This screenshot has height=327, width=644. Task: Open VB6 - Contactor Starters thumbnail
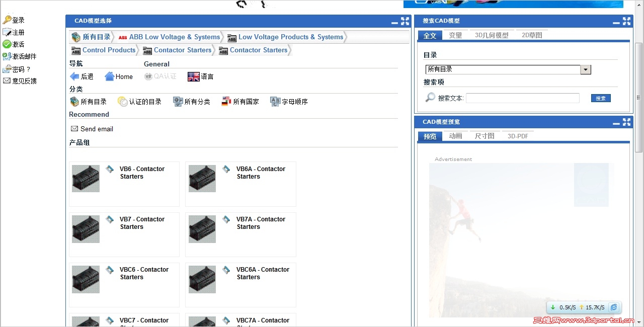pyautogui.click(x=86, y=179)
